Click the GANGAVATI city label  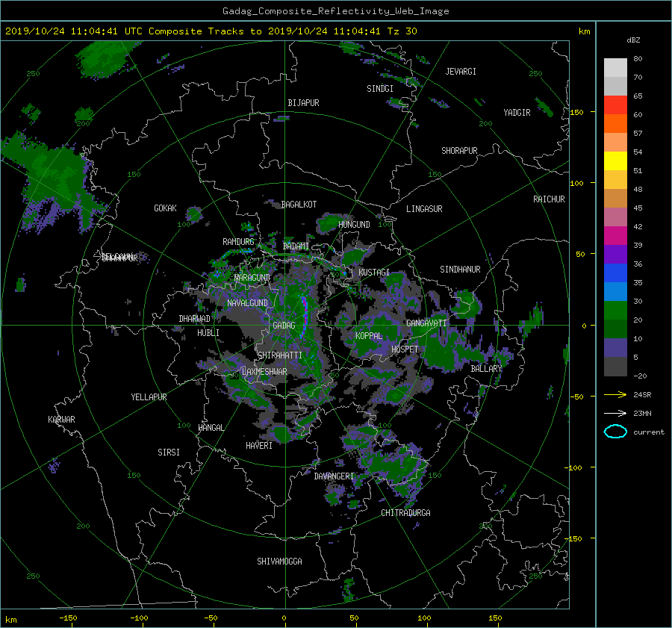[426, 323]
